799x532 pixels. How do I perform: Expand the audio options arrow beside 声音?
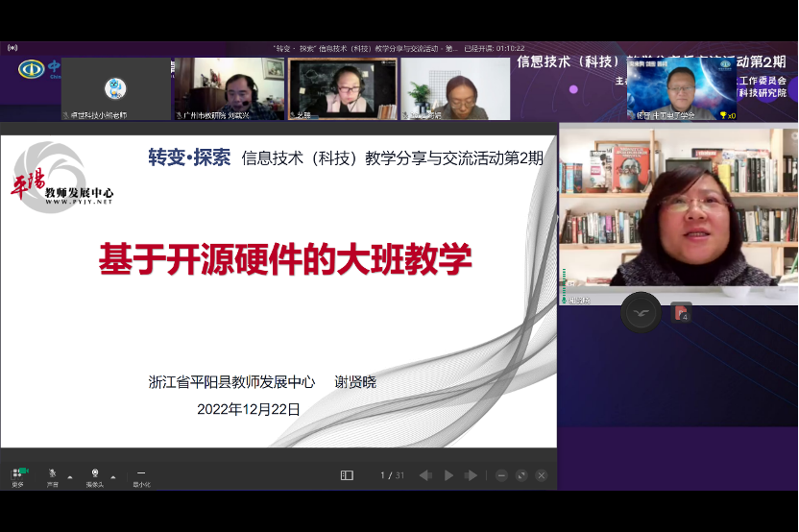[71, 476]
